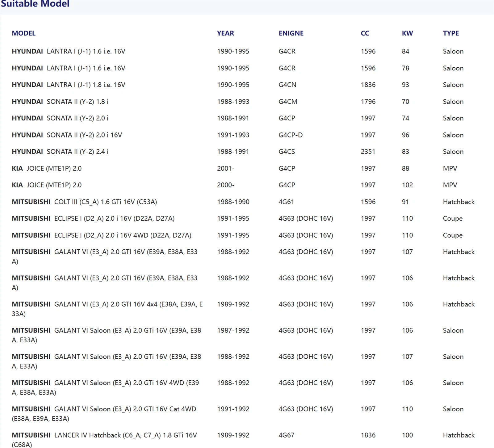This screenshot has width=494, height=448.
Task: Click KW value 70 in SONATA 1.8 i row
Action: point(405,101)
